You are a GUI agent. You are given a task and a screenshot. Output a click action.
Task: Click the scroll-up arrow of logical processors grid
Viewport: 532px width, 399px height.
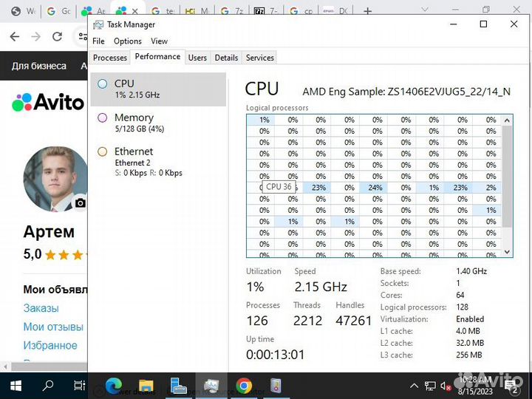pyautogui.click(x=507, y=120)
